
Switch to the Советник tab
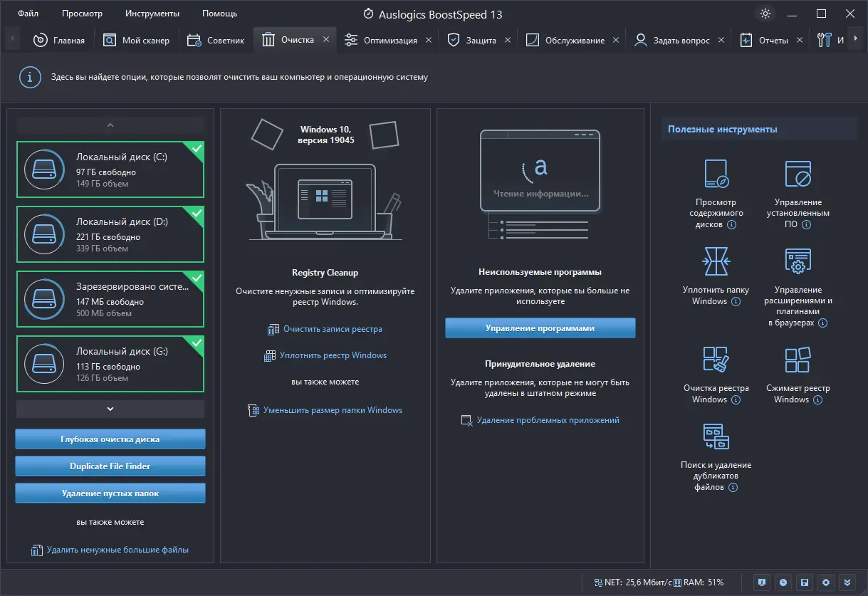pyautogui.click(x=216, y=41)
